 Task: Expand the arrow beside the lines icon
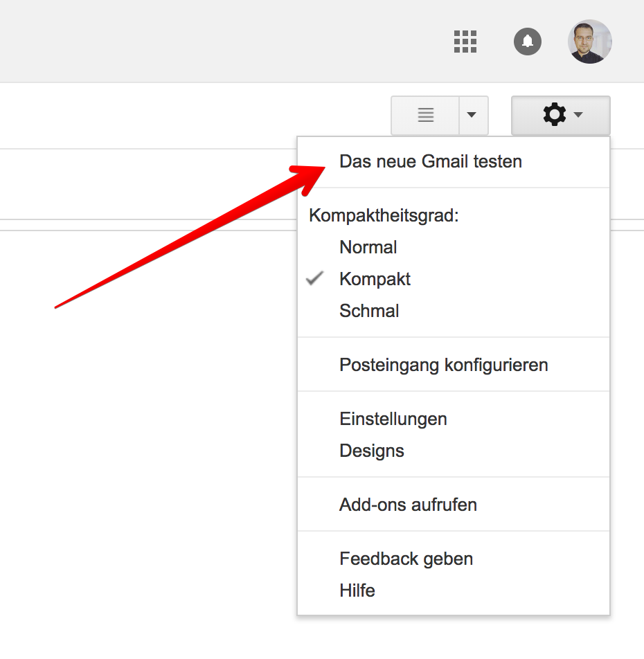473,116
